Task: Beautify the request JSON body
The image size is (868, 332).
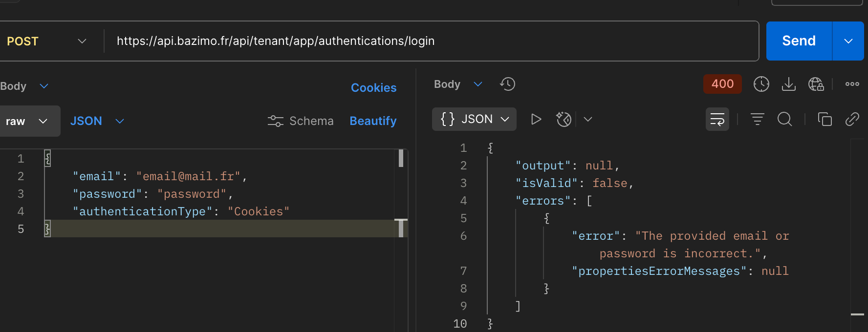Action: (373, 121)
